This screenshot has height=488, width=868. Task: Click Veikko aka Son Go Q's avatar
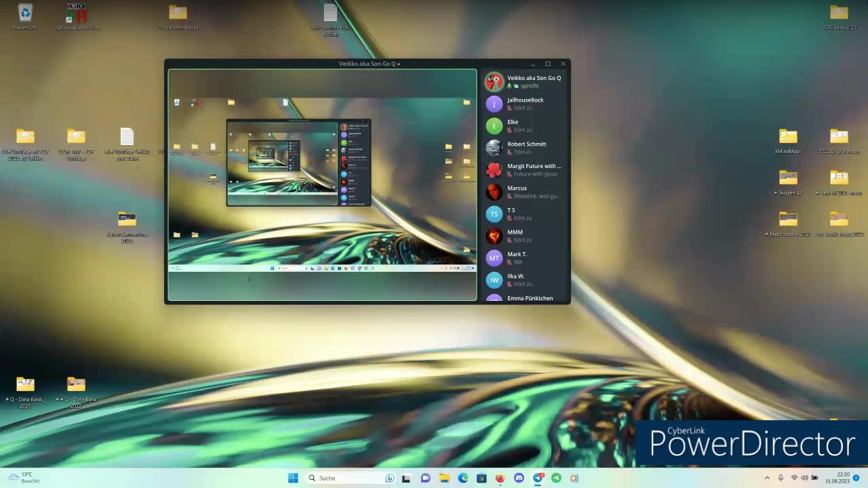click(x=494, y=82)
